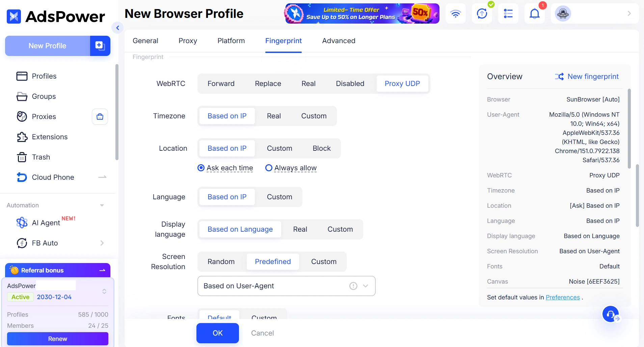Set Screen Resolution to Random
The width and height of the screenshot is (644, 347).
click(221, 262)
